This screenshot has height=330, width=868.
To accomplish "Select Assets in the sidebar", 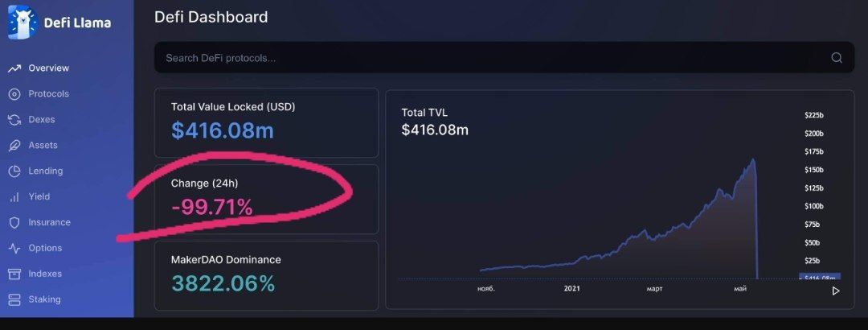I will coord(43,145).
